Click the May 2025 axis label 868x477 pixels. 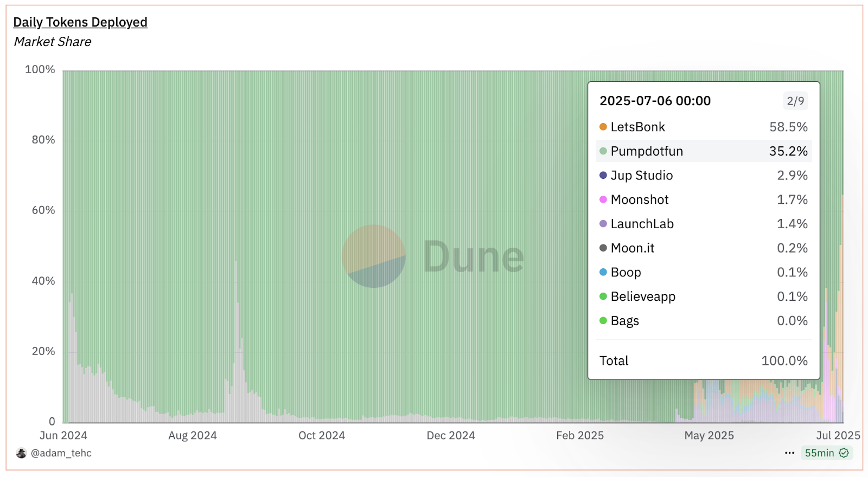pos(709,436)
